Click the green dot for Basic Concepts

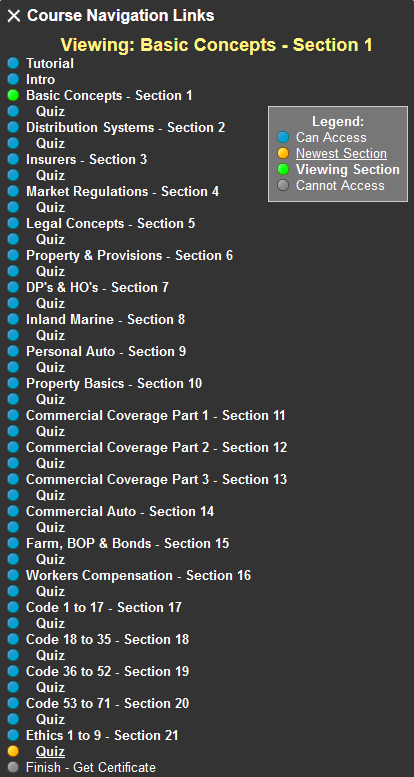(13, 95)
